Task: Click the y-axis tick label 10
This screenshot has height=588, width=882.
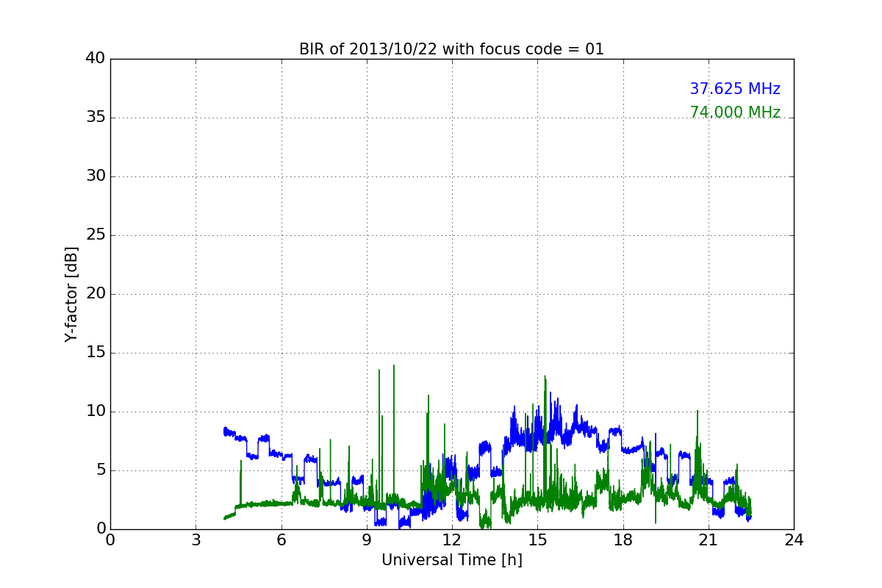Action: (x=96, y=412)
